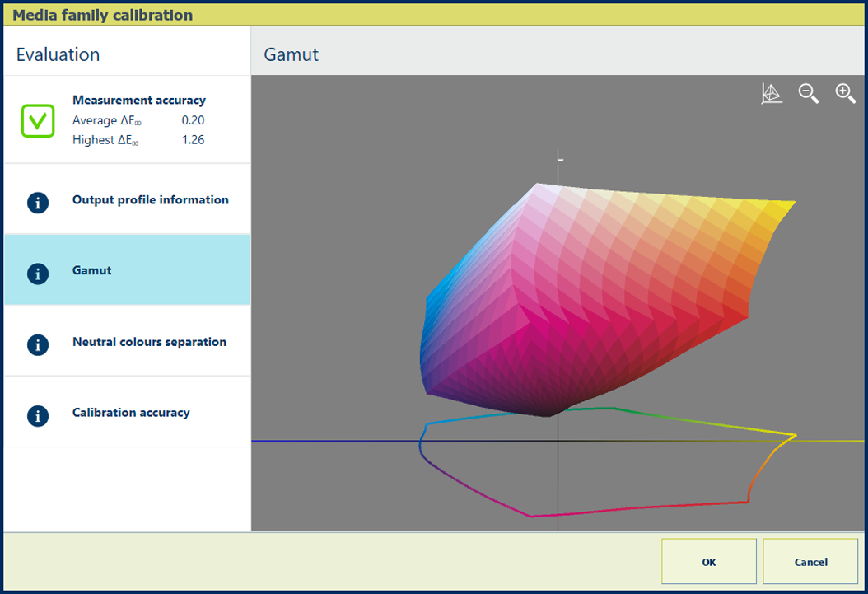Click the green measurement accuracy checkmark

coord(38,120)
